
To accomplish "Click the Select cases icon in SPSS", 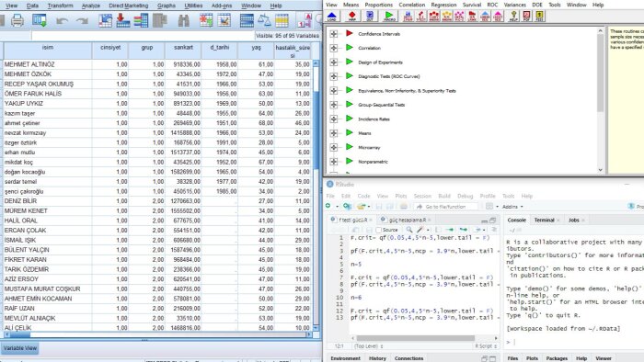I will (282, 20).
